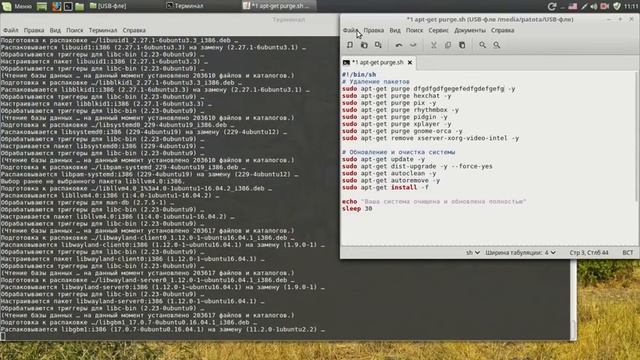Screen dimensions: 640x360
Task: Paste with the clipboard toolbar icon
Action: pos(462,45)
